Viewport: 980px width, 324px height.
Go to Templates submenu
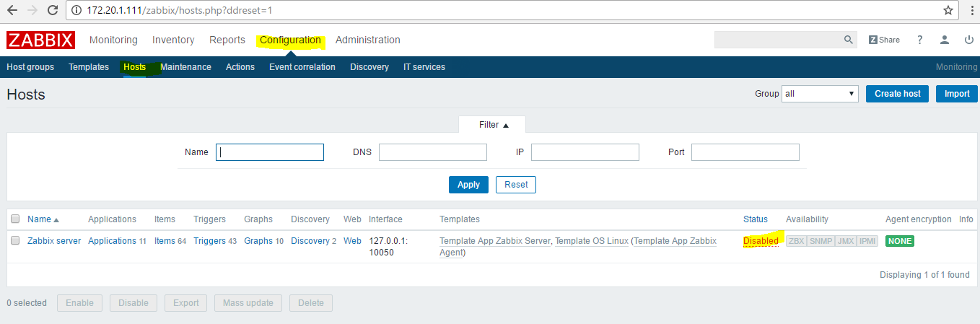(x=89, y=67)
